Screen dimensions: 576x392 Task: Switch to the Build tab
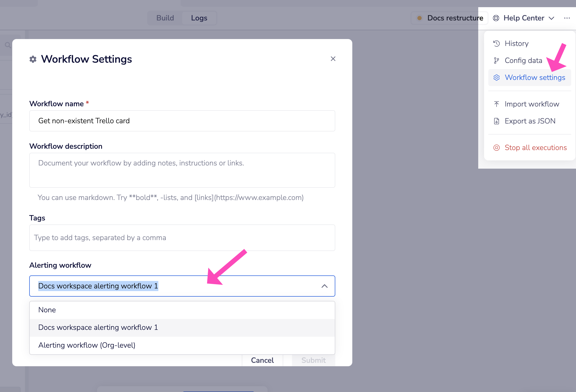[x=165, y=18]
